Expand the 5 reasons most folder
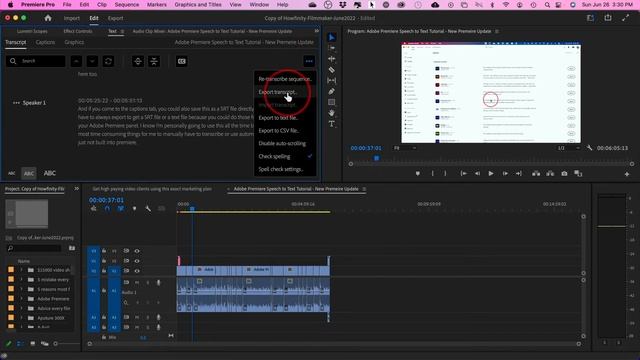The height and width of the screenshot is (360, 640). coord(22,289)
